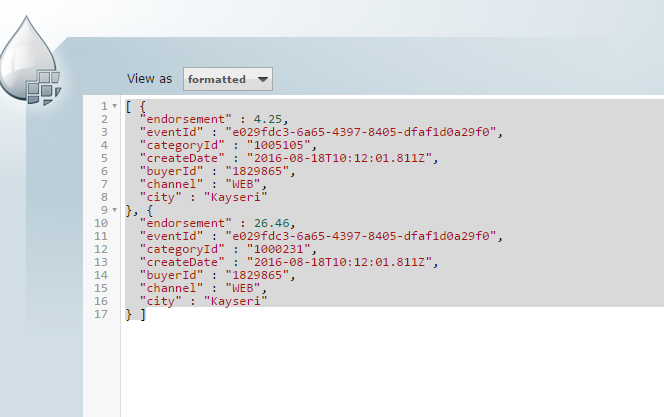Click the closing bracket on line 17

(143, 315)
